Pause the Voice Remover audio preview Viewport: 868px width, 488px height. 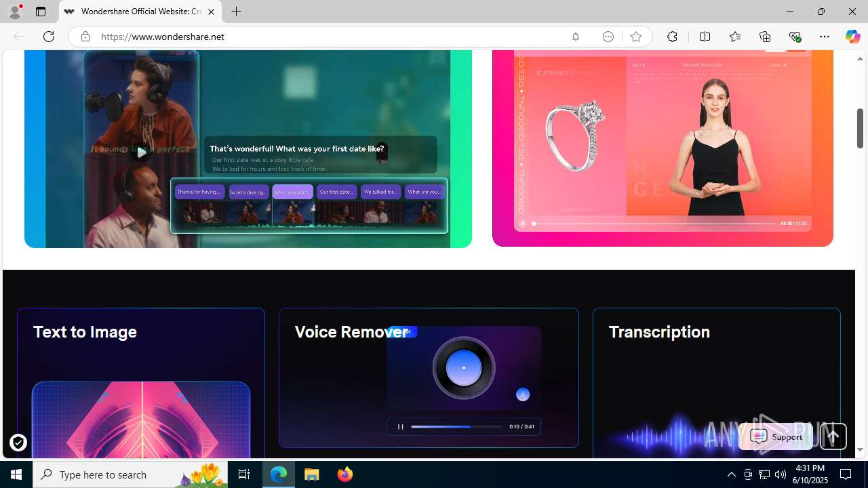400,426
